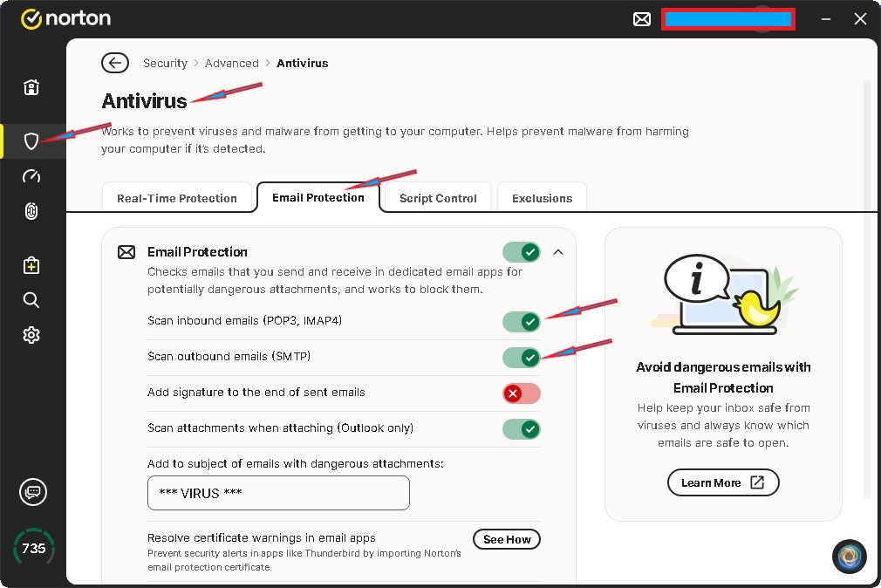Switch to Real-Time Protection tab
This screenshot has height=588, width=881.
point(177,198)
